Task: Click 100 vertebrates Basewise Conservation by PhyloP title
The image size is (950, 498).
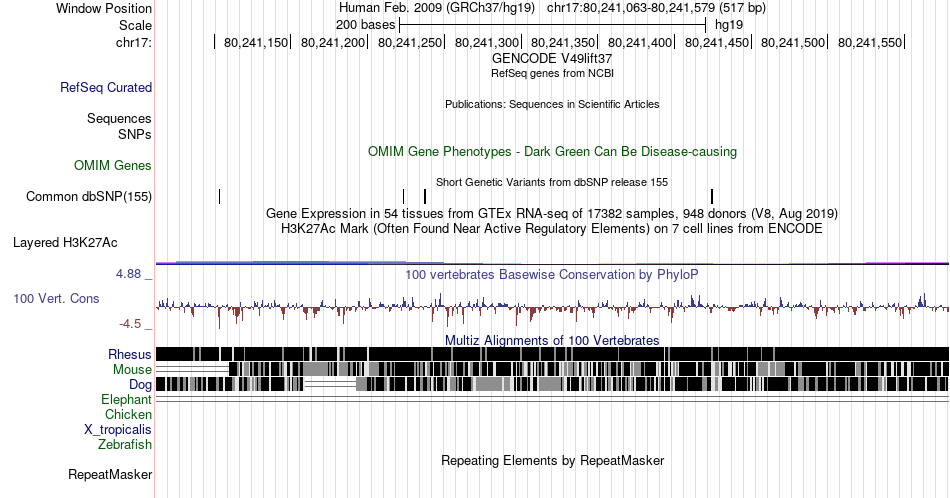Action: point(552,274)
